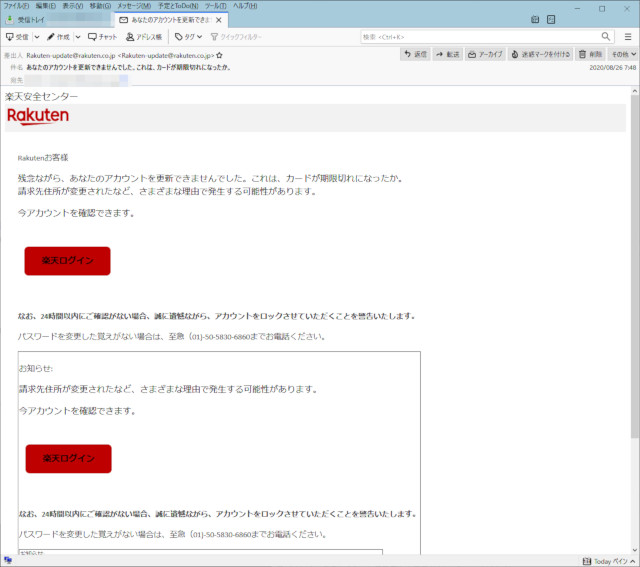Click the sender address Rakuten-update@rakuten.co.jp
The height and width of the screenshot is (567, 640).
(x=120, y=55)
